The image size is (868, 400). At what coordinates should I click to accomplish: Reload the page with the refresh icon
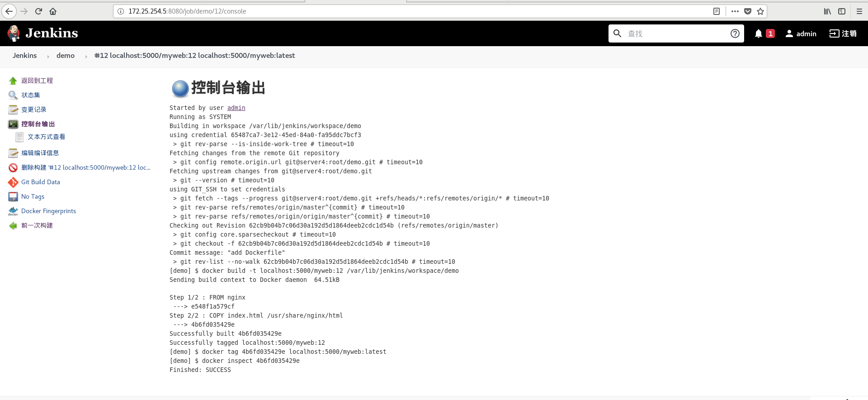(x=38, y=11)
